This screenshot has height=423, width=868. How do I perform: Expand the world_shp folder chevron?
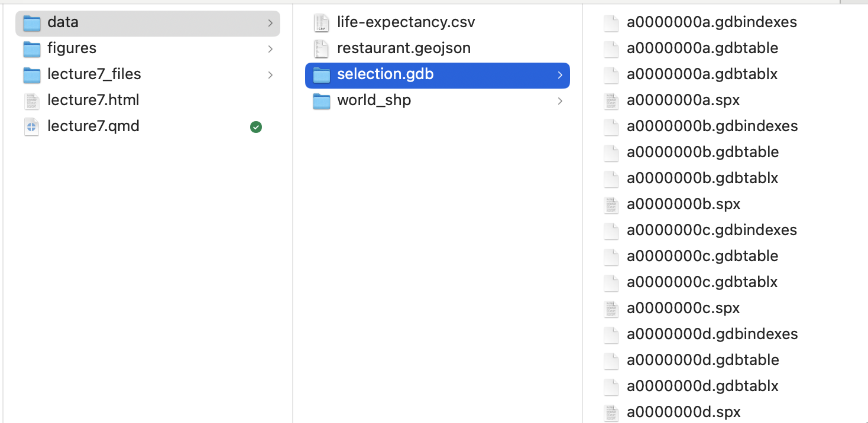coord(560,101)
